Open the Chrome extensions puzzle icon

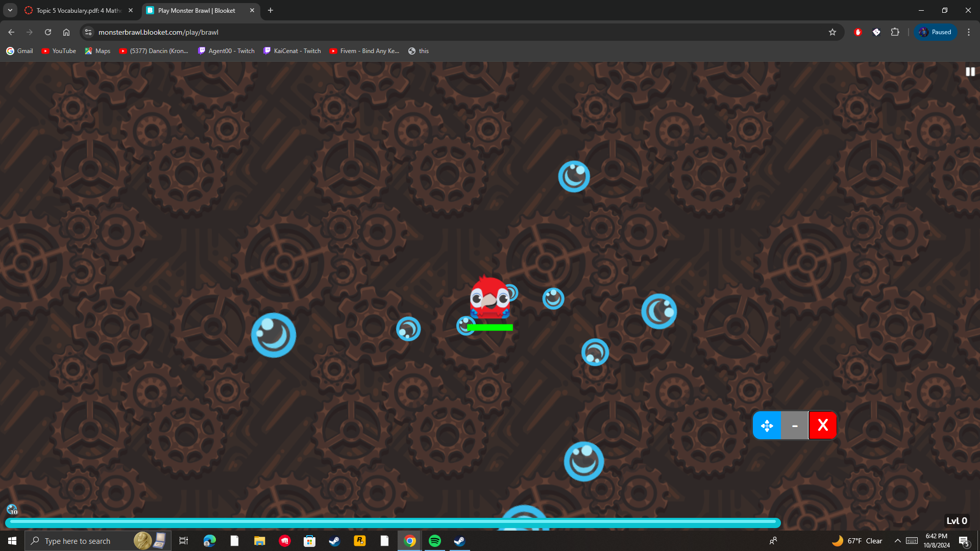click(x=895, y=32)
